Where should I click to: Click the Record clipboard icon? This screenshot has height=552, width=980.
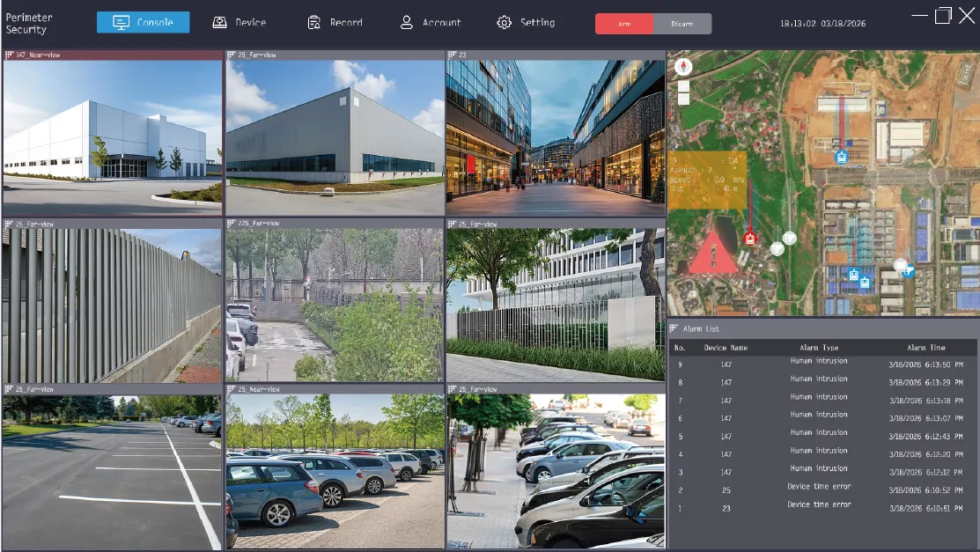(x=313, y=23)
